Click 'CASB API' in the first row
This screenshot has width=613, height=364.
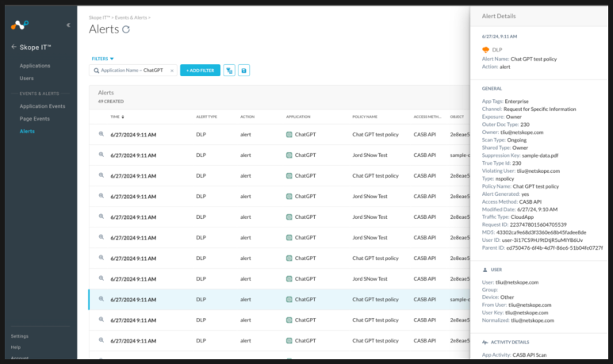tap(424, 135)
